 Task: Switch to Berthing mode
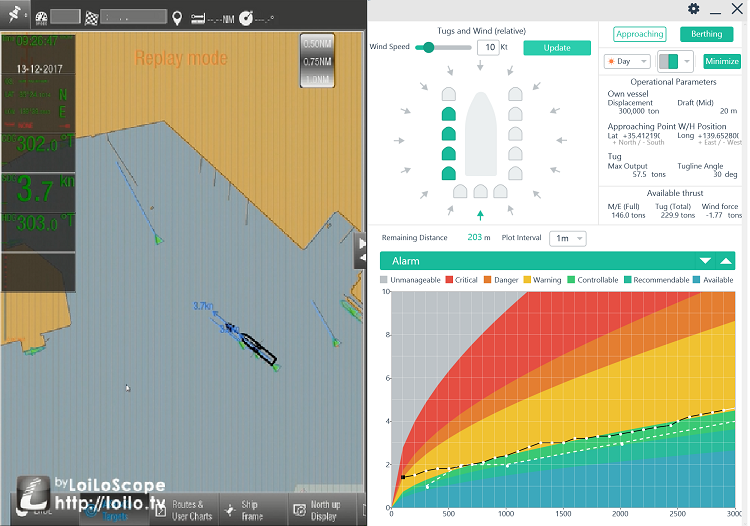(706, 34)
